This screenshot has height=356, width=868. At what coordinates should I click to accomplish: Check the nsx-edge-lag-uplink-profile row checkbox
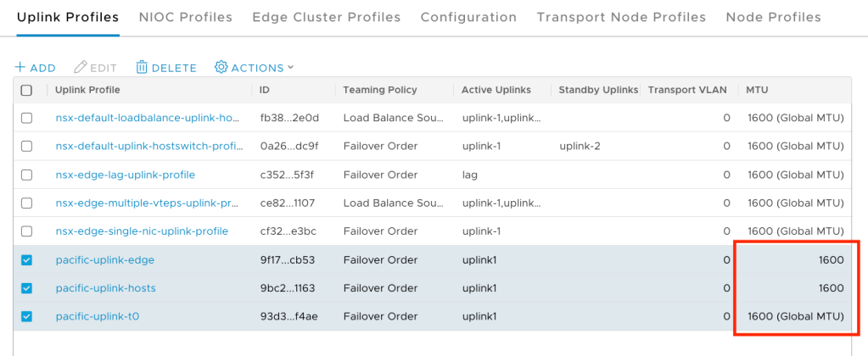point(26,175)
